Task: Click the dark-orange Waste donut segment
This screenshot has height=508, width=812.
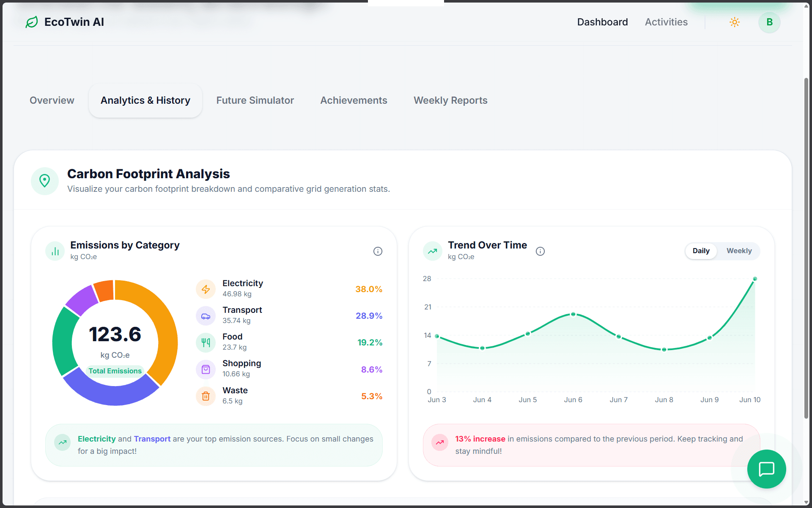Action: pyautogui.click(x=104, y=291)
